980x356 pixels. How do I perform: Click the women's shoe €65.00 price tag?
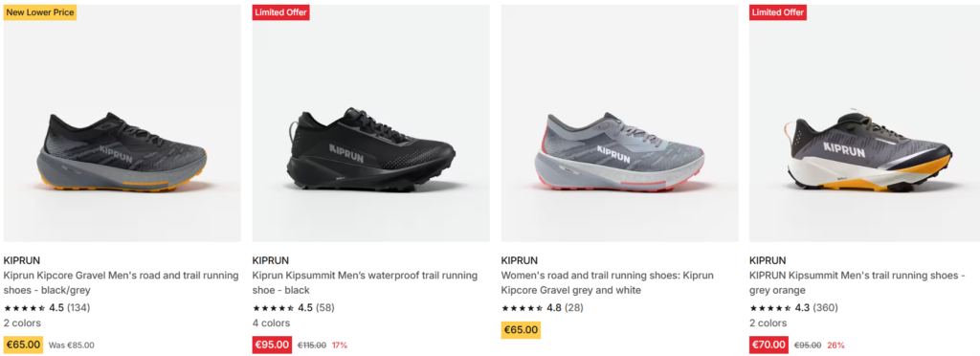pyautogui.click(x=521, y=330)
